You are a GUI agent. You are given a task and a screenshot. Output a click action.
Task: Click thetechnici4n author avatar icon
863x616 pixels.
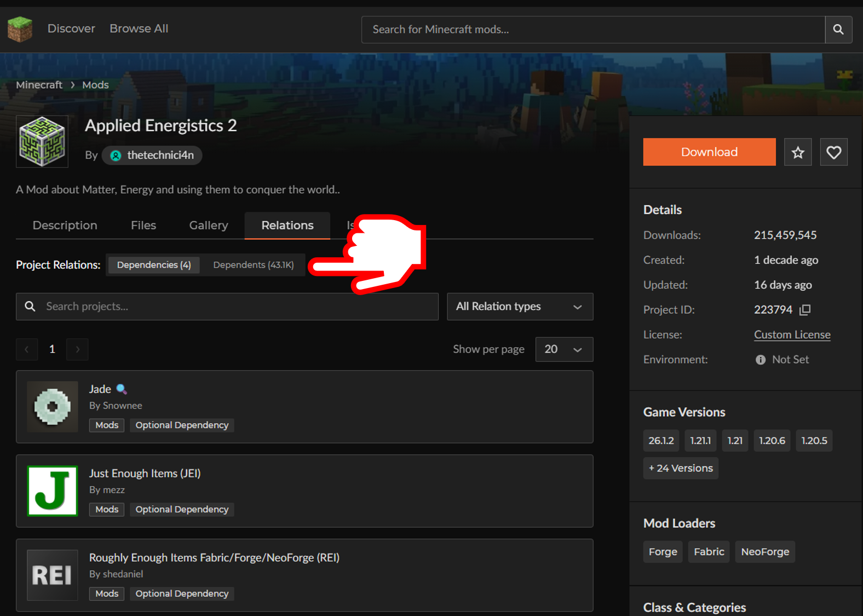(116, 156)
